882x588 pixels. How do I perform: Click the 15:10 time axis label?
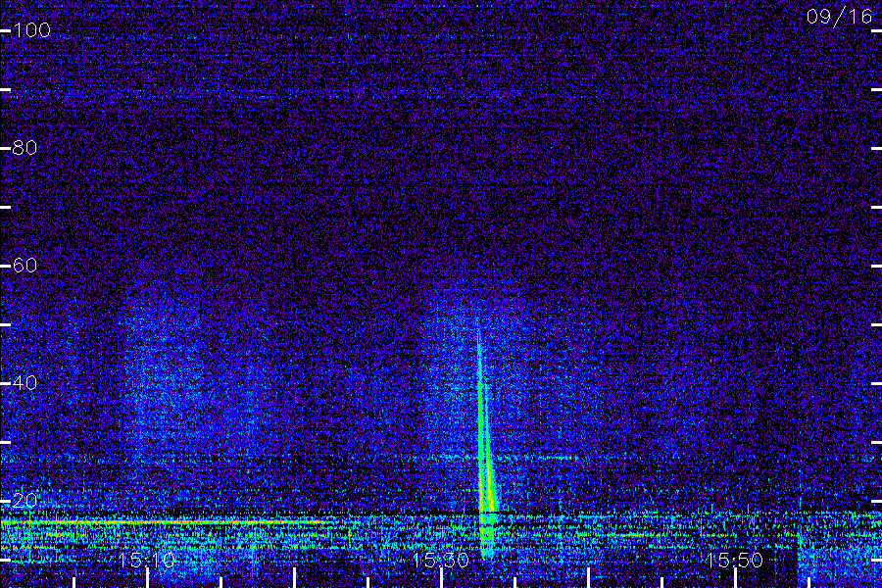(x=147, y=560)
